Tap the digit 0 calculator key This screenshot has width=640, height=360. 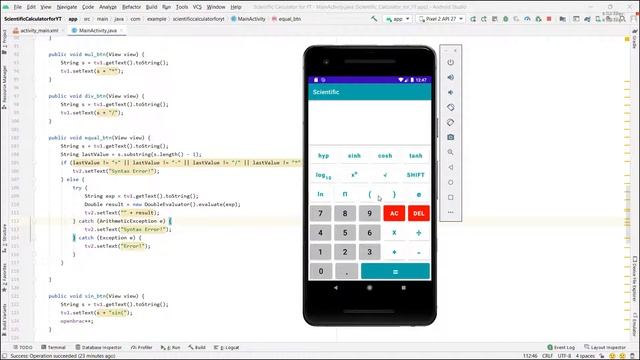tap(321, 271)
